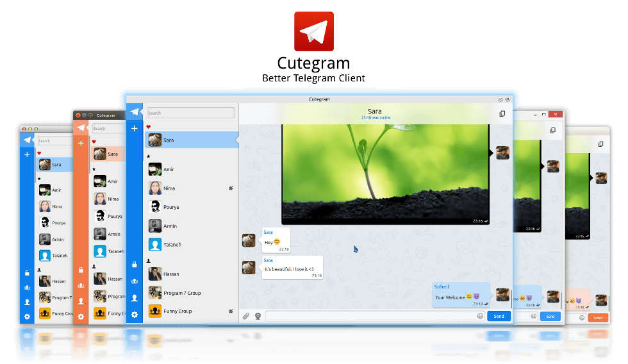Click the paper plane logo in blue Cutegram sidebar
The height and width of the screenshot is (364, 628).
click(x=135, y=112)
